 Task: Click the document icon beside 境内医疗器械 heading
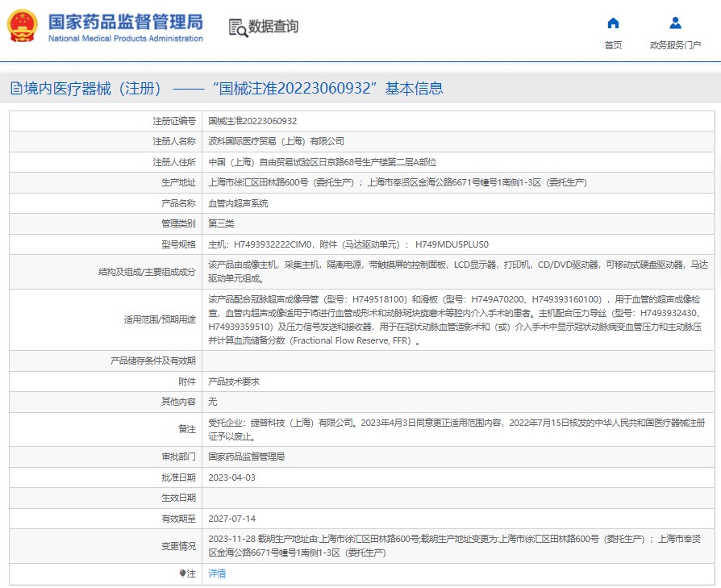[x=16, y=88]
